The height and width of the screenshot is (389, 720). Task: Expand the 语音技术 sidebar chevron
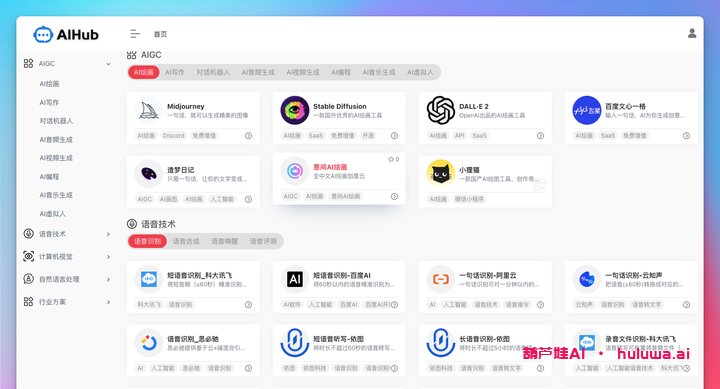108,234
